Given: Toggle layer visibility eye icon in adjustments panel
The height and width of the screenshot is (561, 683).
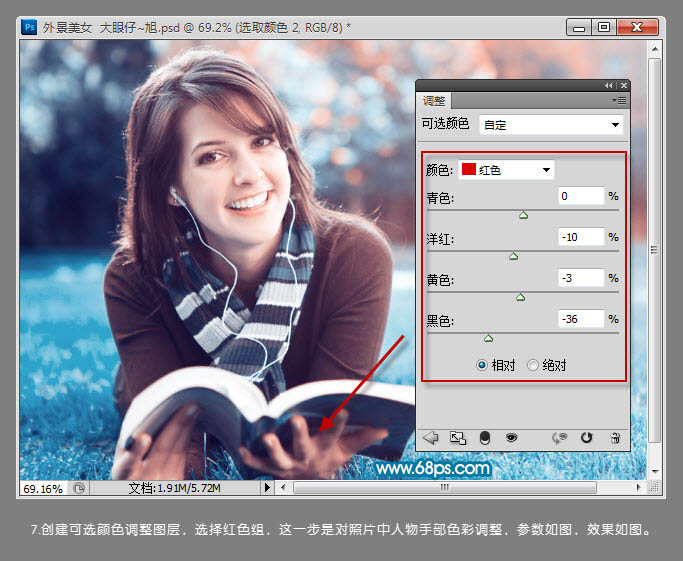Looking at the screenshot, I should [511, 437].
